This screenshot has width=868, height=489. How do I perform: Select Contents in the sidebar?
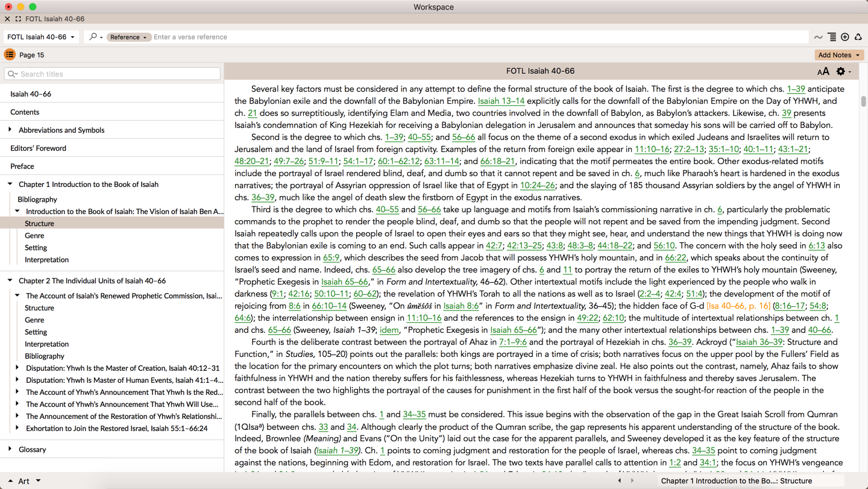[25, 112]
